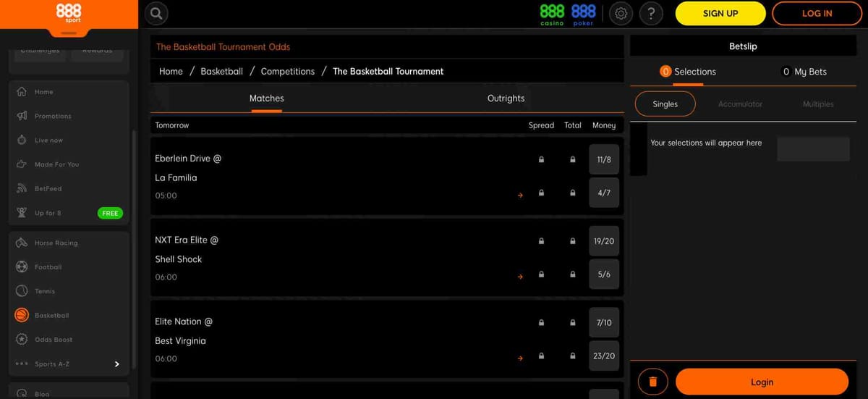Click the Blog icon in sidebar
This screenshot has height=399, width=868.
22,394
